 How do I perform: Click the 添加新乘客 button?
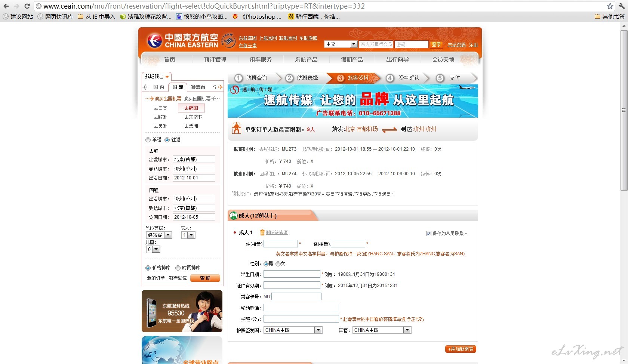coord(461,349)
